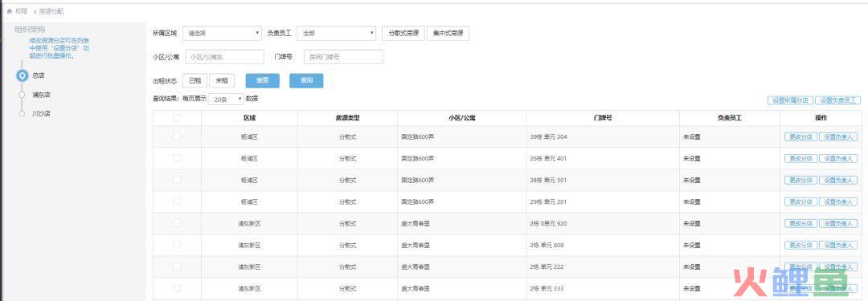Image resolution: width=868 pixels, height=301 pixels.
Task: Filter by 分散式房源
Action: tap(403, 33)
